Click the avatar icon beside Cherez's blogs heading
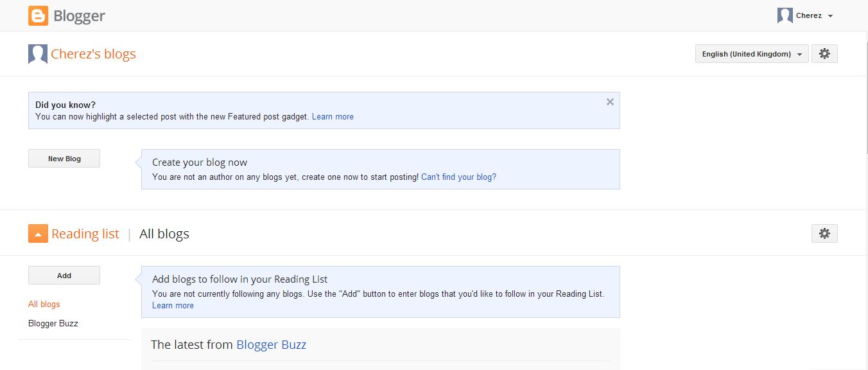This screenshot has height=370, width=868. [x=37, y=54]
